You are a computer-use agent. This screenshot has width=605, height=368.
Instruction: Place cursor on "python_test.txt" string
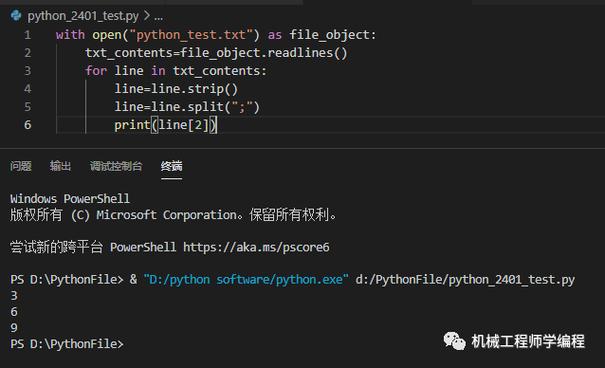tap(191, 35)
